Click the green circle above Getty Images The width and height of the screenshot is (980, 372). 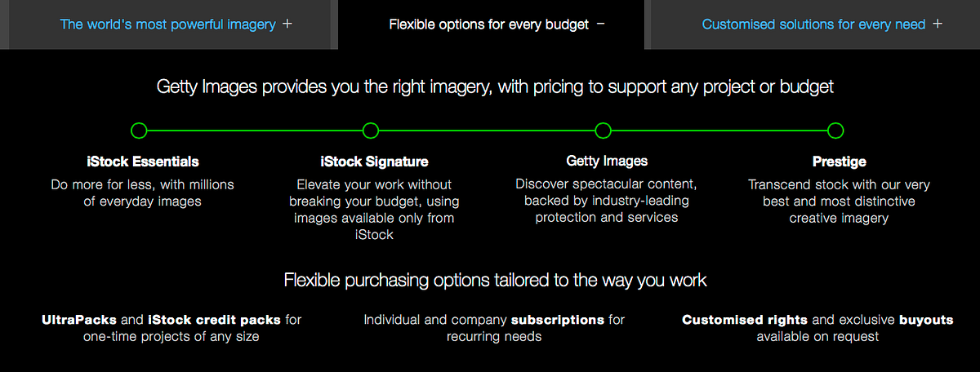pyautogui.click(x=603, y=131)
